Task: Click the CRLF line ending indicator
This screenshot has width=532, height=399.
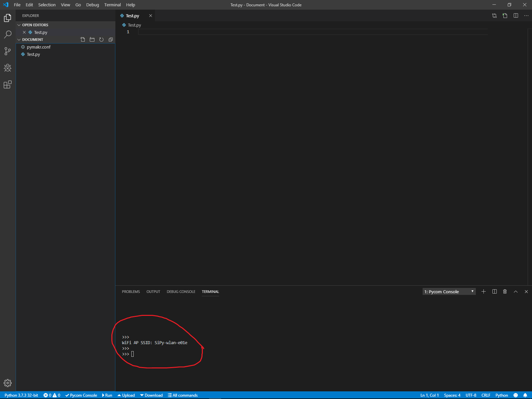Action: point(486,395)
